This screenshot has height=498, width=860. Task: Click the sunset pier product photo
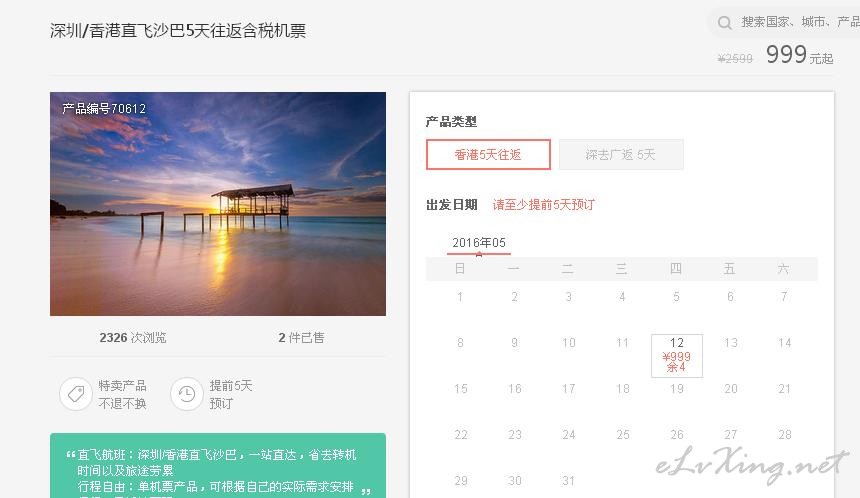tap(218, 204)
